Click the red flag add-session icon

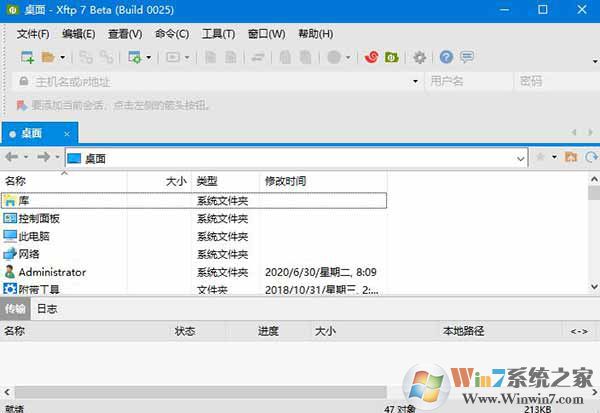tap(21, 105)
